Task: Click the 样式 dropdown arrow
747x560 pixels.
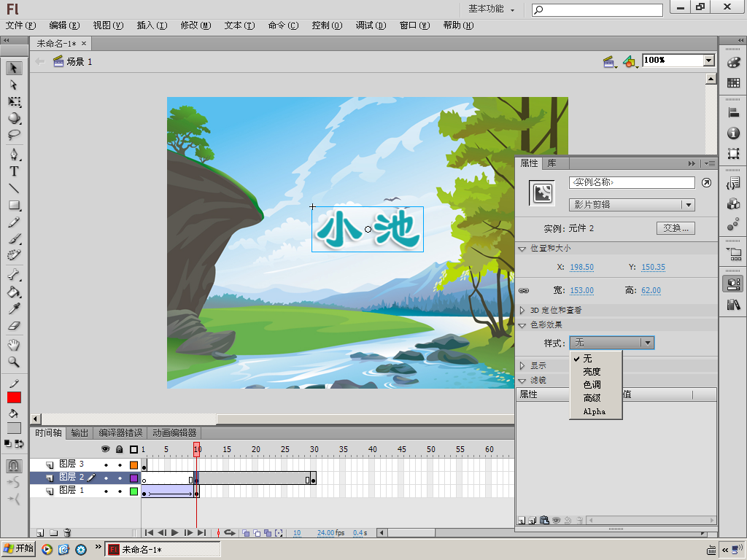Action: 648,343
